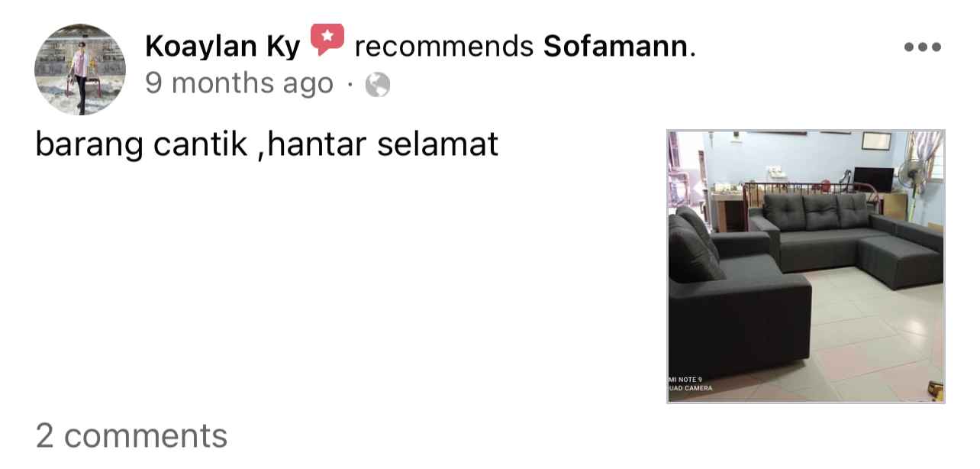Click the review text "barang cantik"

click(141, 144)
